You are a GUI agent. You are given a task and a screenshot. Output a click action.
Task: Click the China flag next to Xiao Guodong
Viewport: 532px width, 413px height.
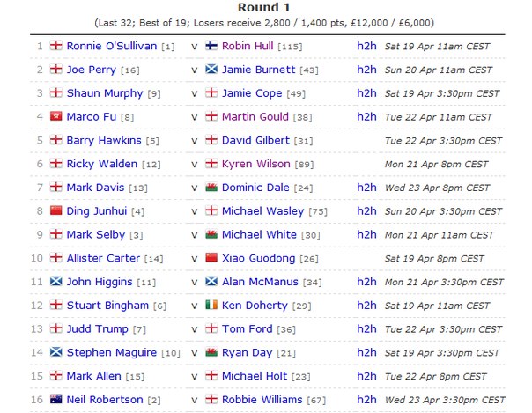(211, 257)
